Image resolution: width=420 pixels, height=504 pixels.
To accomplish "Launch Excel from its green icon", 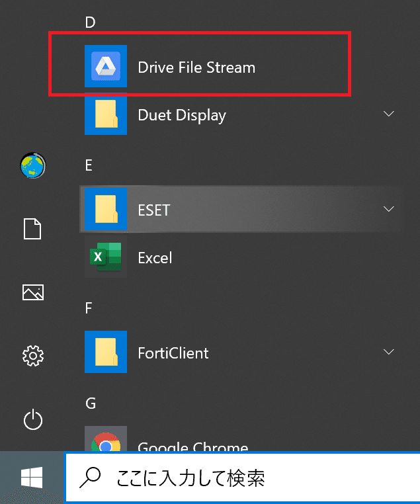I will [x=106, y=257].
